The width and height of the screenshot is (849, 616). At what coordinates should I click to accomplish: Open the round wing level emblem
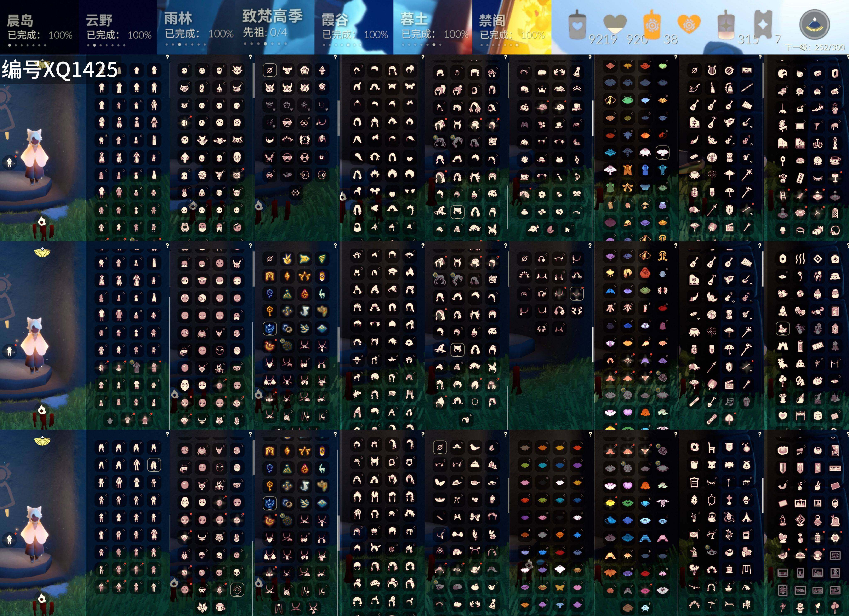(815, 25)
